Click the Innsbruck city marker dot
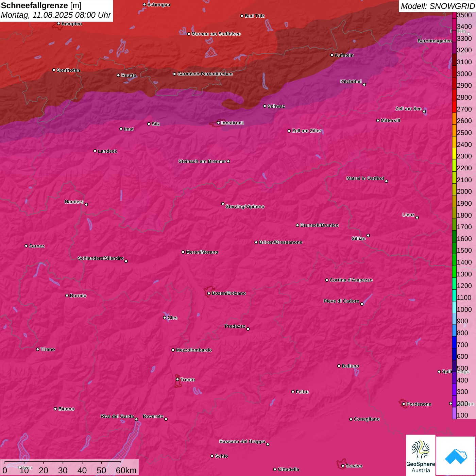This screenshot has width=476, height=476. (218, 123)
